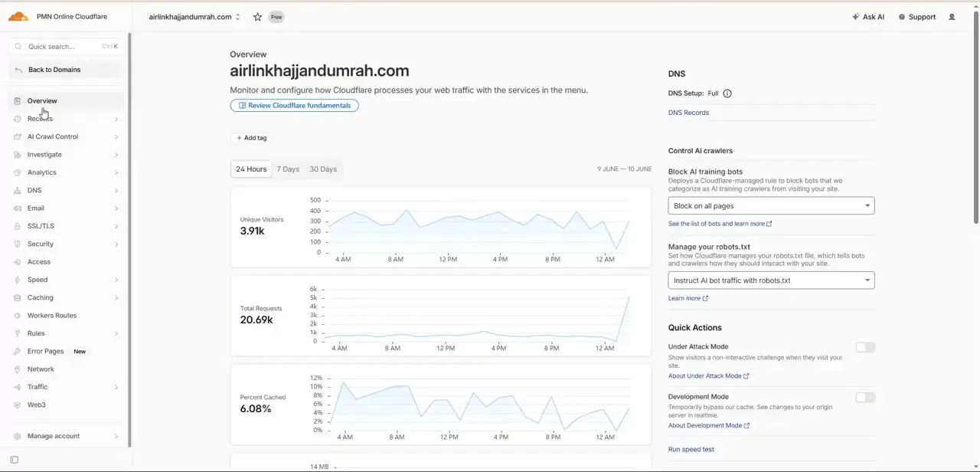Screen dimensions: 980x472
Task: Expand the Traffic menu chevron
Action: coord(116,387)
